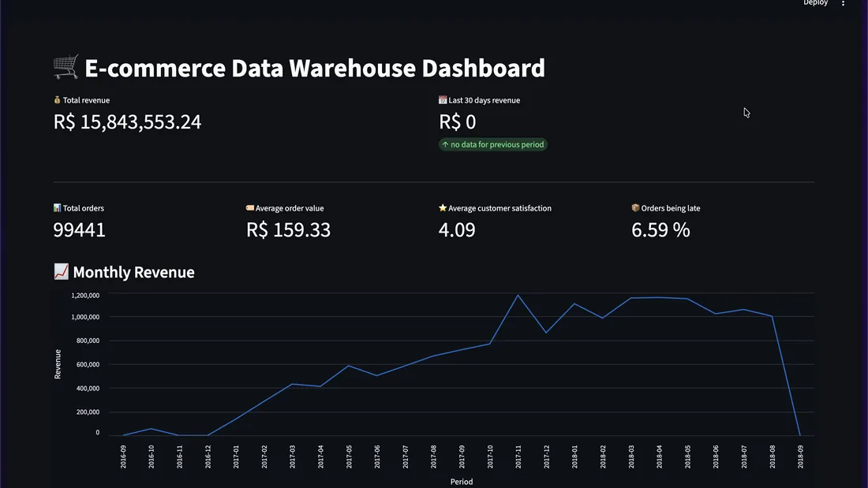Click the '1,000,000' y-axis tick label
Screen dimensions: 868x488
click(x=85, y=316)
